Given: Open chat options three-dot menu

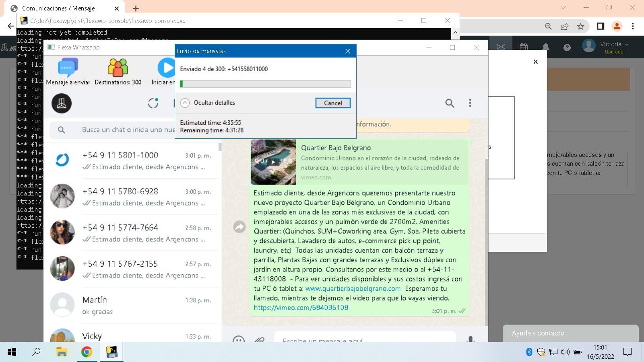Looking at the screenshot, I should coord(470,103).
